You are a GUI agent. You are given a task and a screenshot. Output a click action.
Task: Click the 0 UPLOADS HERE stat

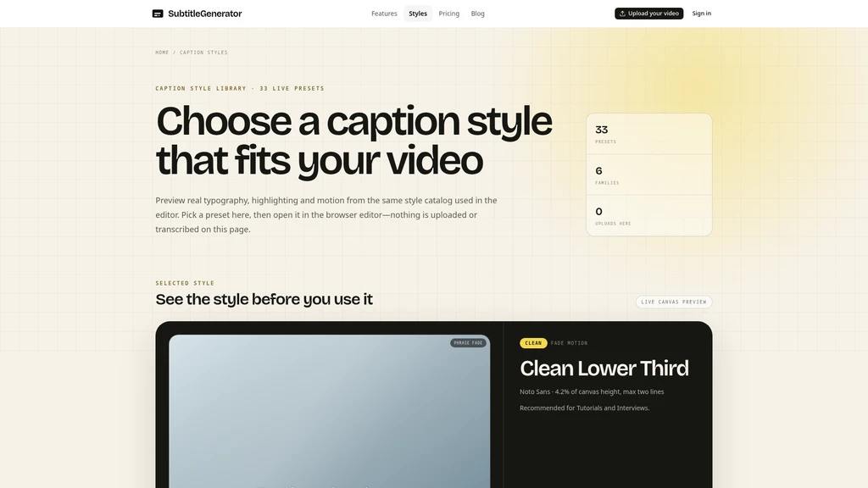tap(648, 216)
